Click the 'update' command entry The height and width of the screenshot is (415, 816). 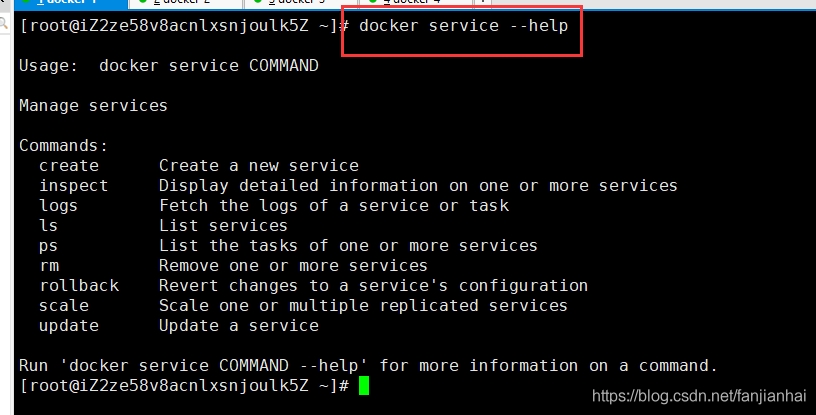point(69,326)
